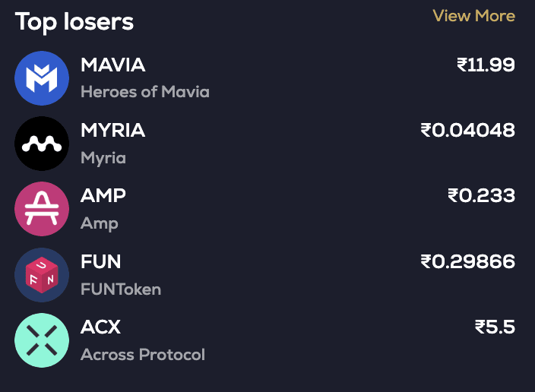
Task: Click the MAVIA coin logo icon
Action: click(42, 78)
